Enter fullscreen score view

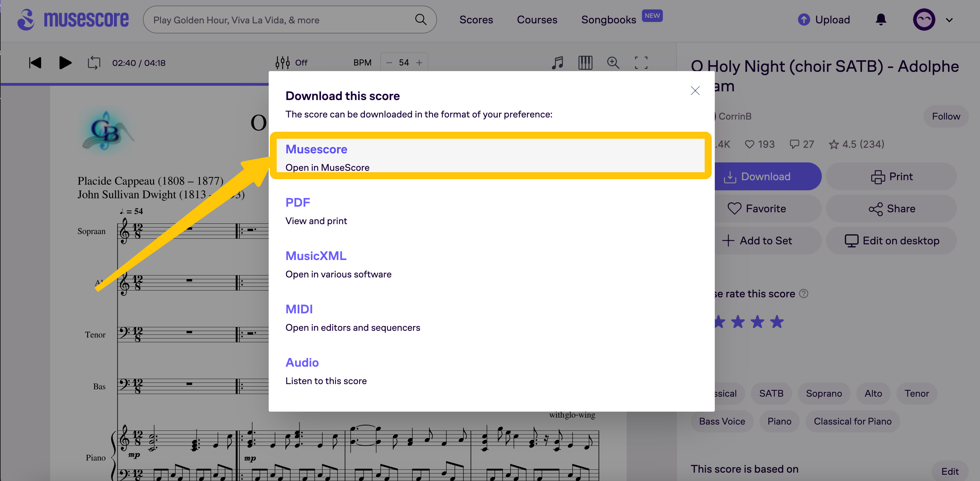pos(641,63)
